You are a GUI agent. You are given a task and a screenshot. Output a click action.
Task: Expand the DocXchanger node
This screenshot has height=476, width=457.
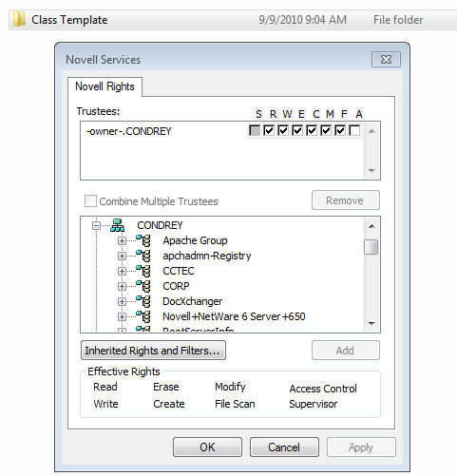[x=122, y=302]
